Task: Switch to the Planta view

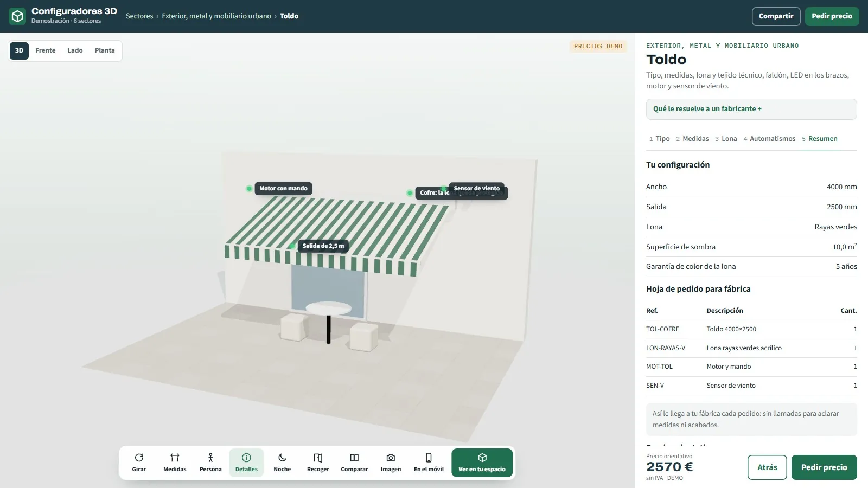Action: coord(105,50)
